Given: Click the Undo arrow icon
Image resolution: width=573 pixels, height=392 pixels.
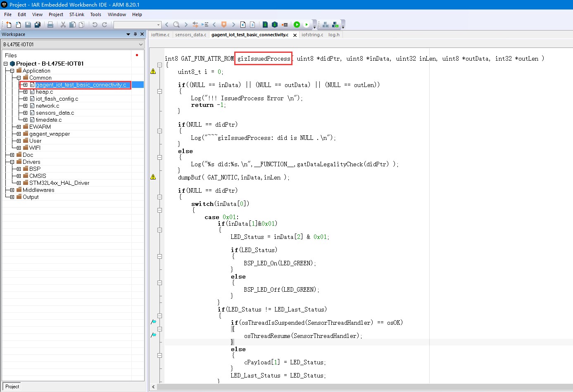Looking at the screenshot, I should [95, 25].
